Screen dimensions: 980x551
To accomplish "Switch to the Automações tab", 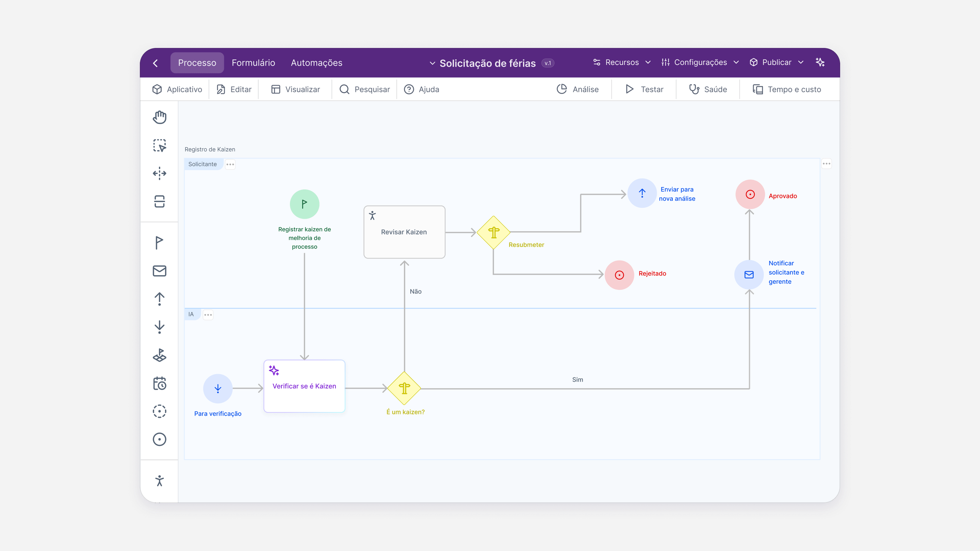I will [x=316, y=63].
